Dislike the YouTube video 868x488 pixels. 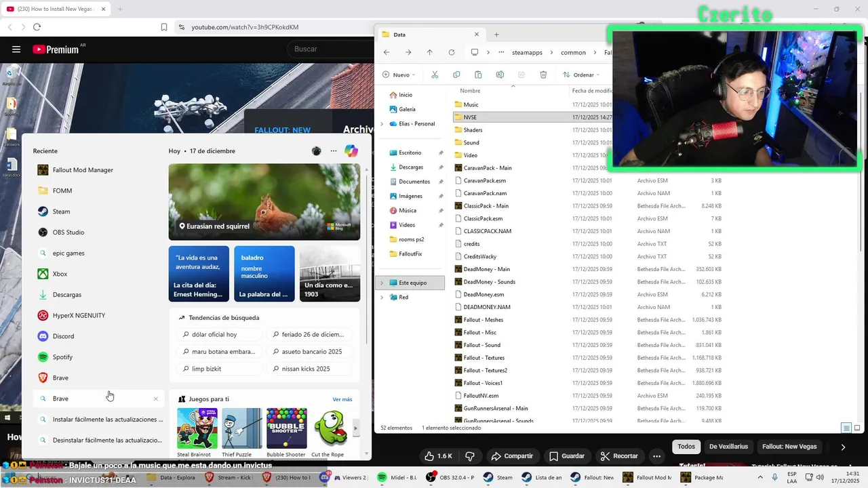point(469,456)
